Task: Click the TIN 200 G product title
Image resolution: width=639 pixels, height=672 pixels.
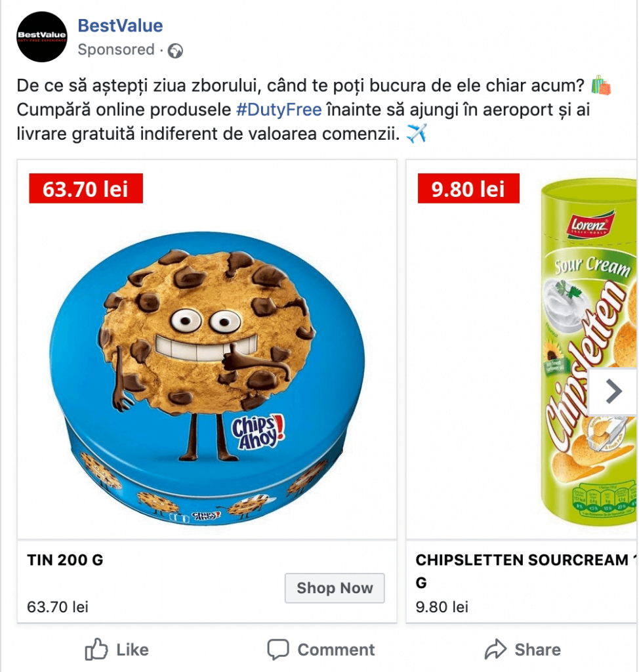Action: tap(65, 560)
